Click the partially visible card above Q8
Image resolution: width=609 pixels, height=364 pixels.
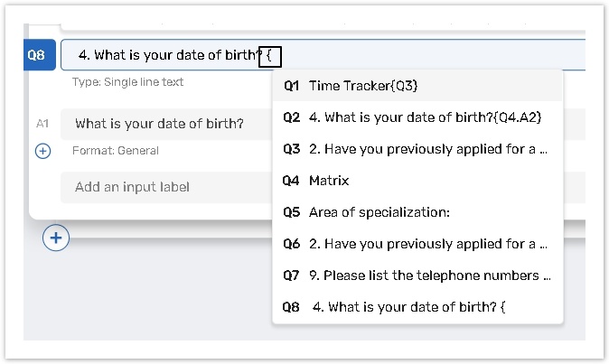click(x=271, y=16)
